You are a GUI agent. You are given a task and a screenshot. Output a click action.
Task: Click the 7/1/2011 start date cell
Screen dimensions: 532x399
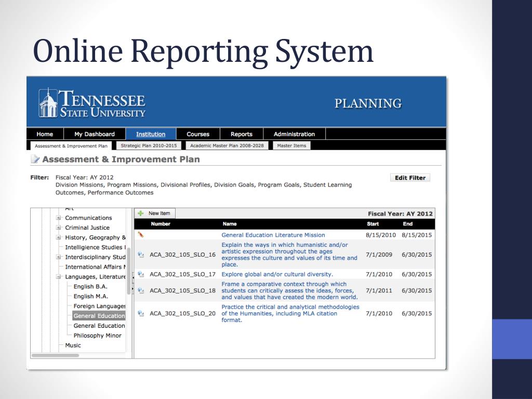tap(379, 290)
